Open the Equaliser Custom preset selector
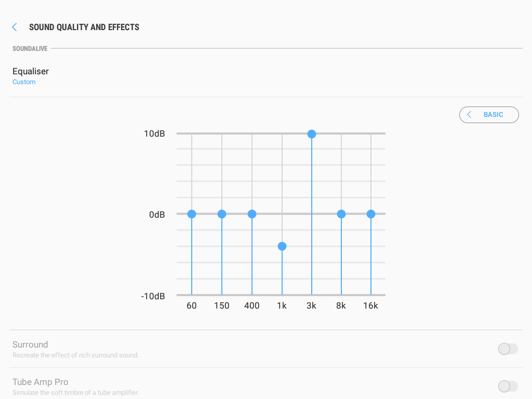532x399 pixels. coord(266,76)
